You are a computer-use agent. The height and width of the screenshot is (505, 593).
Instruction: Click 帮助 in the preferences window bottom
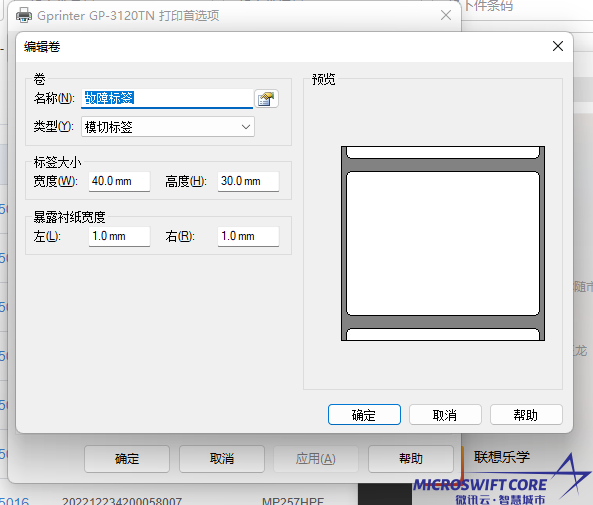[x=411, y=459]
